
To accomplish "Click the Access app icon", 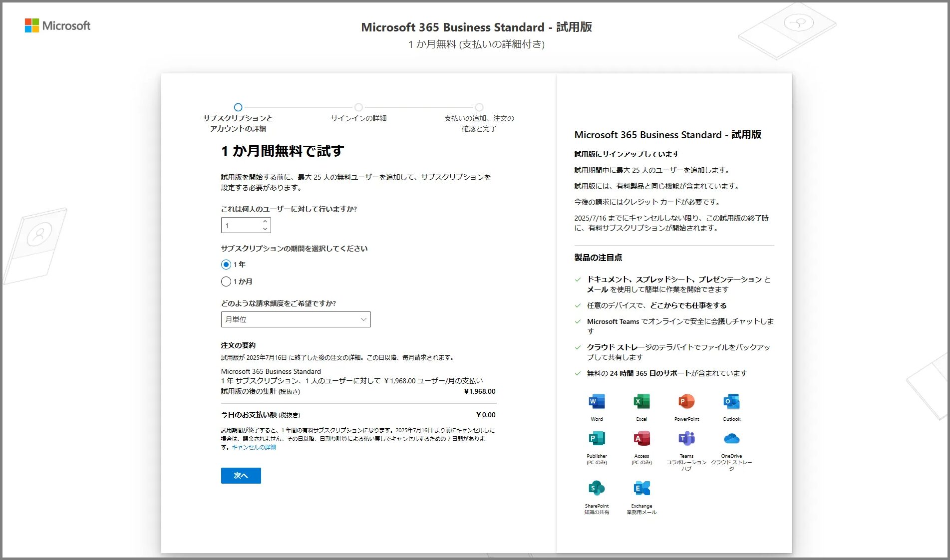I will tap(641, 438).
